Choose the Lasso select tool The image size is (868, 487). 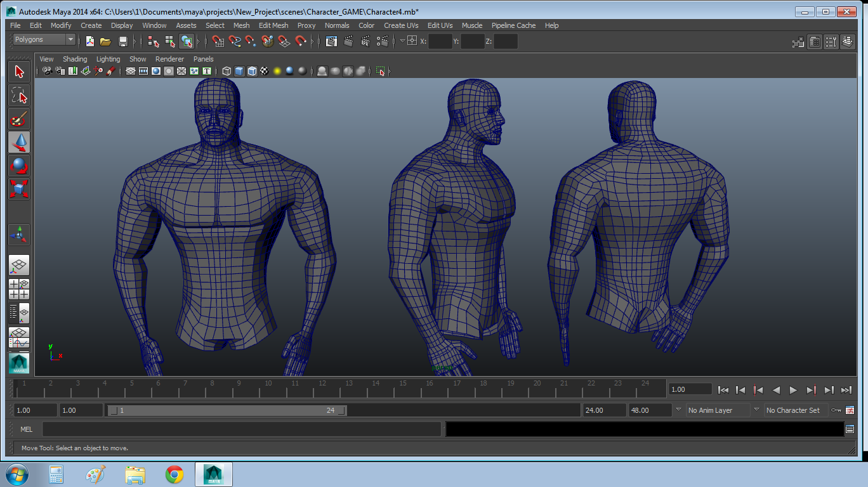coord(19,95)
